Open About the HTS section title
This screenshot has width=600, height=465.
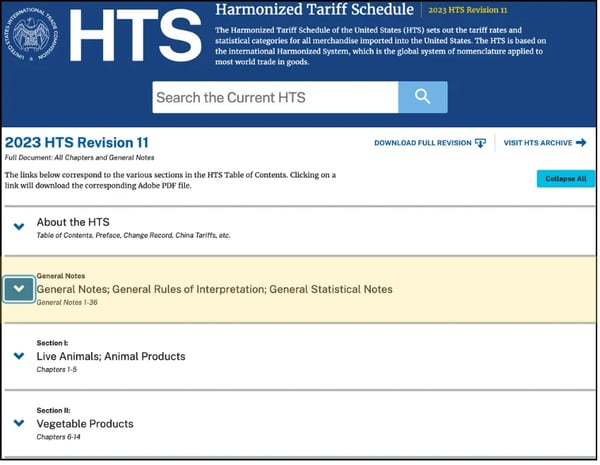(x=73, y=222)
